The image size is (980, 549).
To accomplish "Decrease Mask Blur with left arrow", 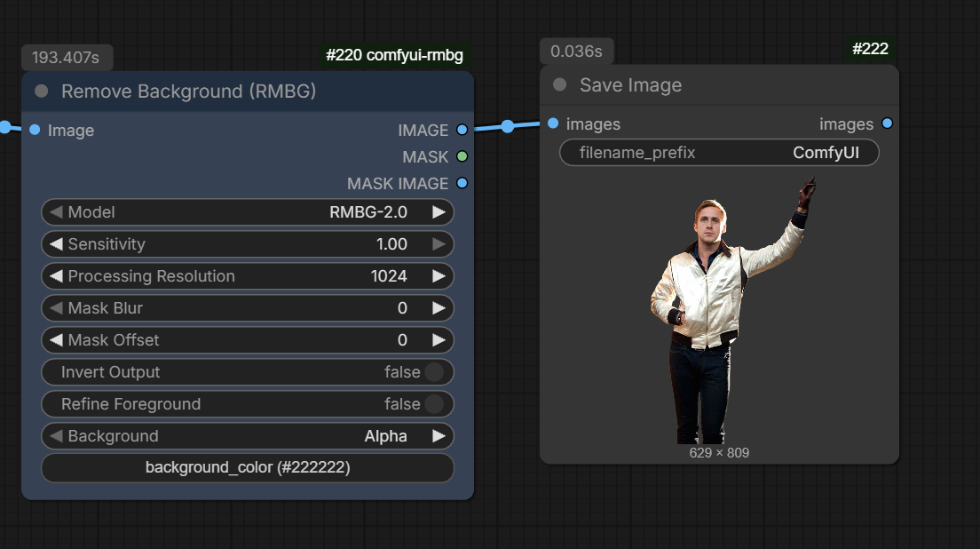I will pyautogui.click(x=56, y=308).
